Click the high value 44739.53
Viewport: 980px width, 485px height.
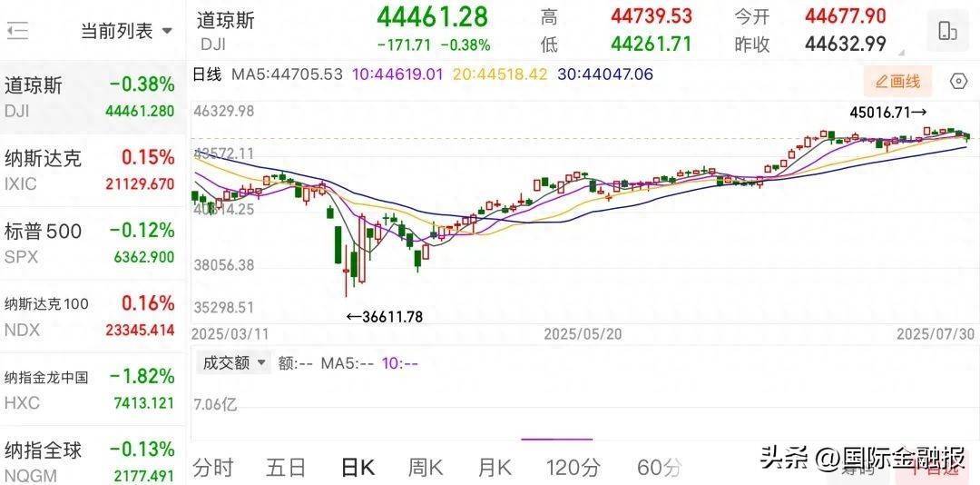click(x=652, y=16)
